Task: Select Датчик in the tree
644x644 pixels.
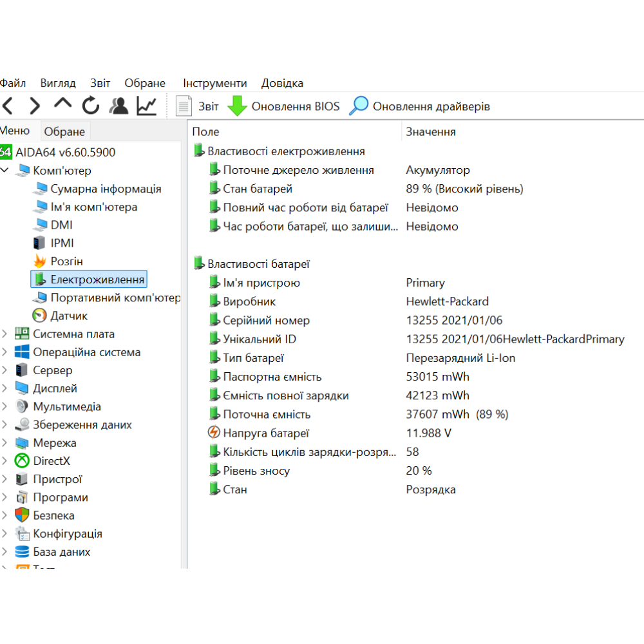Action: [x=69, y=316]
